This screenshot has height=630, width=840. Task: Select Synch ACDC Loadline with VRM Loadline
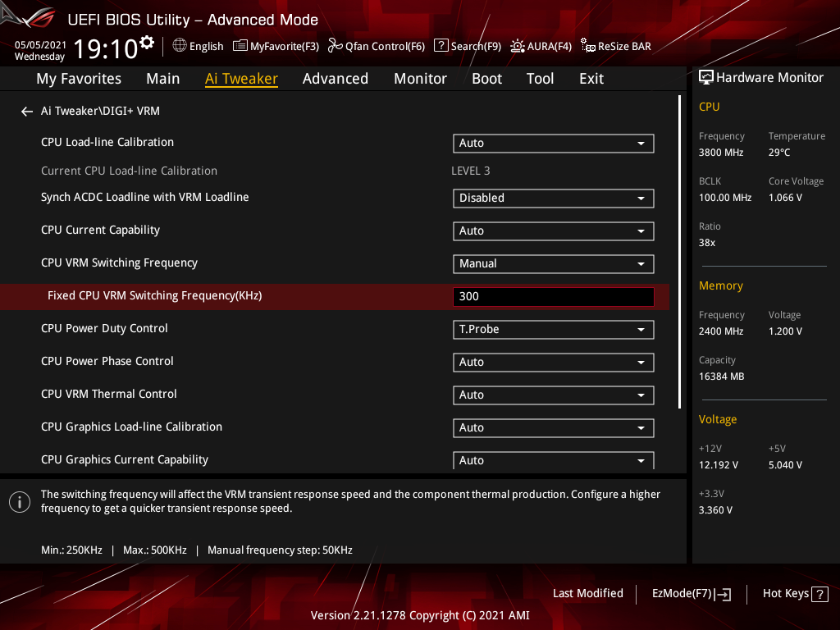(x=144, y=197)
